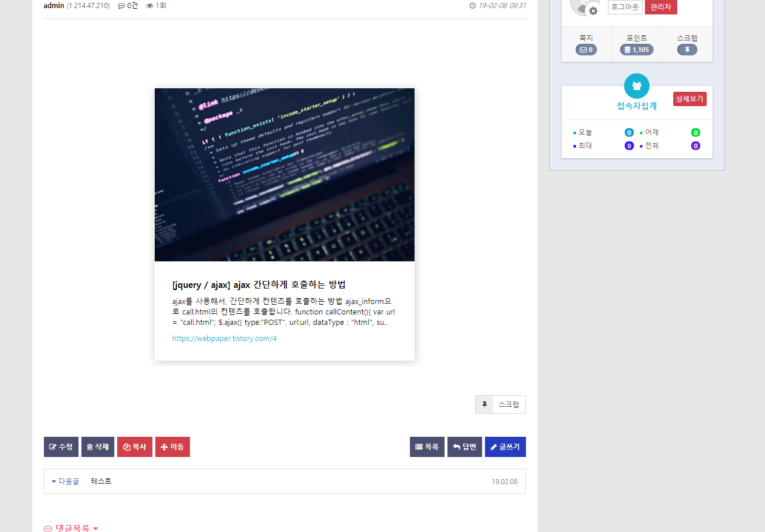Click the 어제 label in visitor stats

[x=652, y=133]
